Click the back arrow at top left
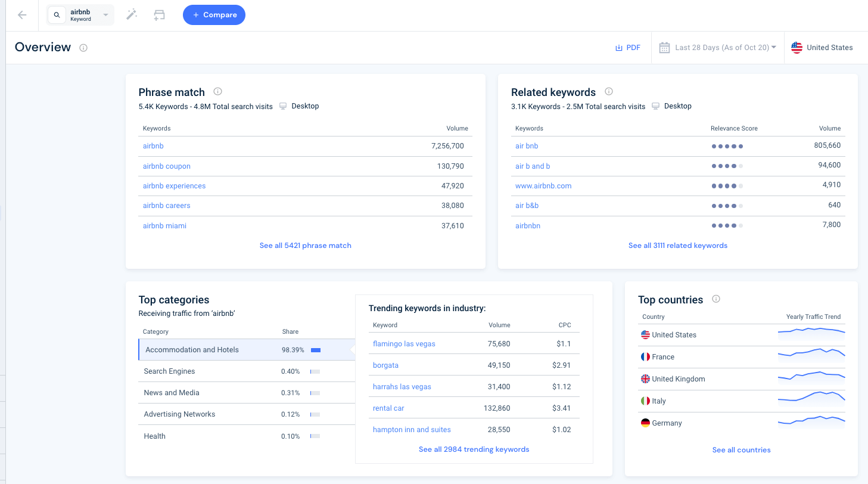 pyautogui.click(x=21, y=14)
